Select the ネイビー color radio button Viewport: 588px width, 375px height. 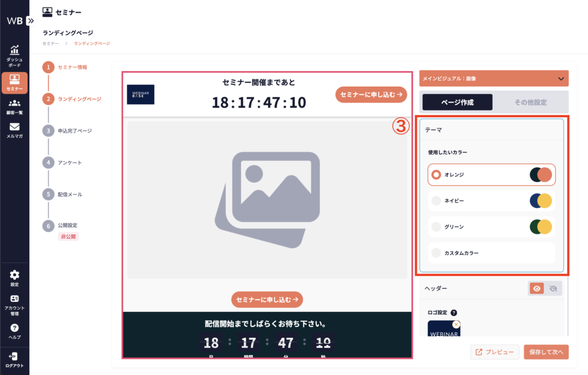(436, 200)
